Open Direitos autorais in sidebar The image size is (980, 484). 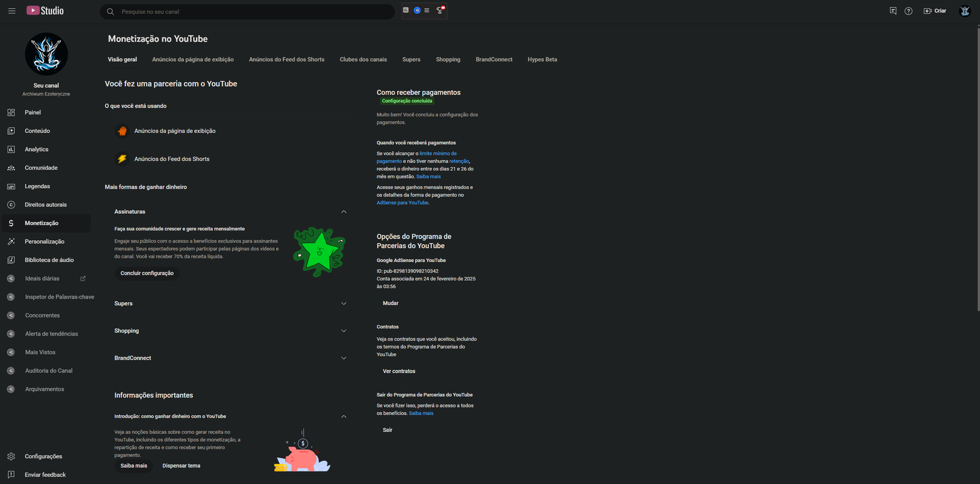click(x=47, y=205)
